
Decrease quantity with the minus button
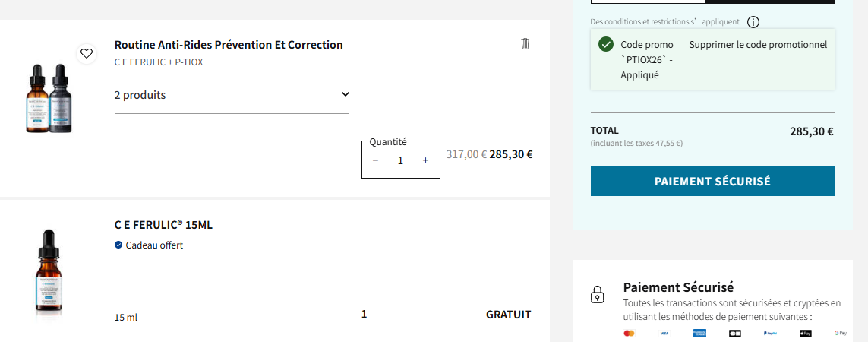[x=375, y=160]
